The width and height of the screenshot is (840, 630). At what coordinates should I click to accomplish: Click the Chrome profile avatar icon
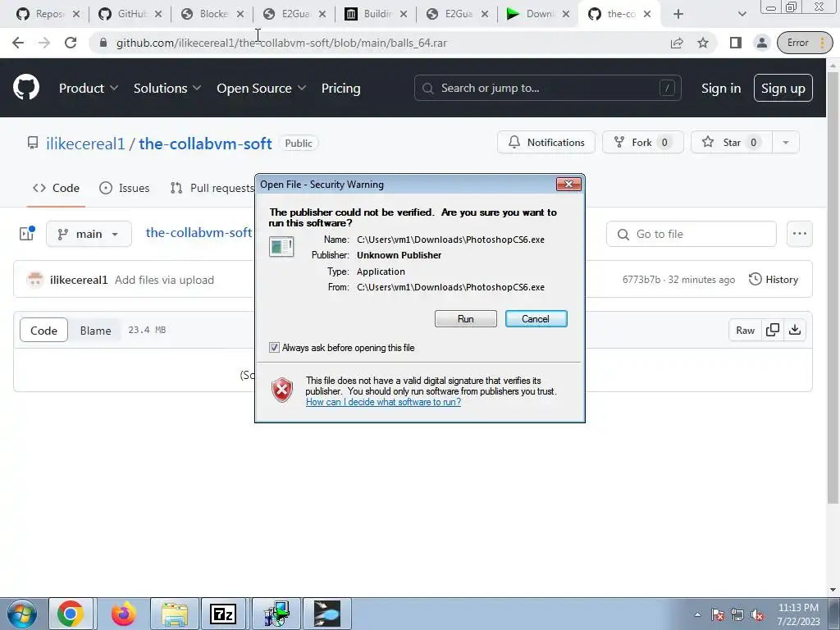coord(761,43)
